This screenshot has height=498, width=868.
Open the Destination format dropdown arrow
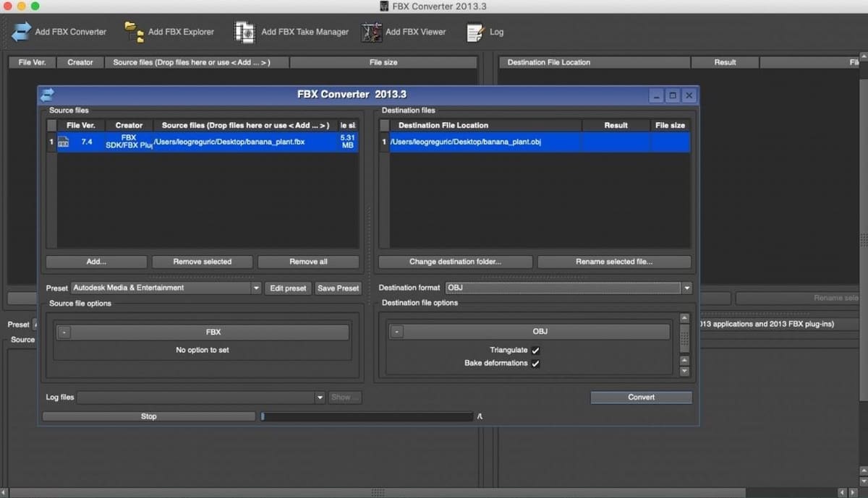click(686, 288)
